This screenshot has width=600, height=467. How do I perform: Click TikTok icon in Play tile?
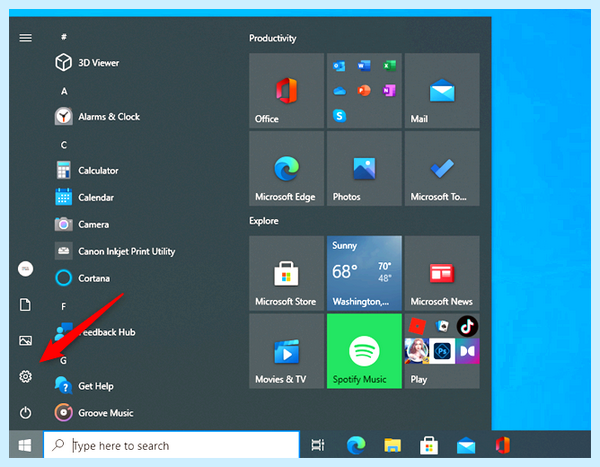click(467, 327)
